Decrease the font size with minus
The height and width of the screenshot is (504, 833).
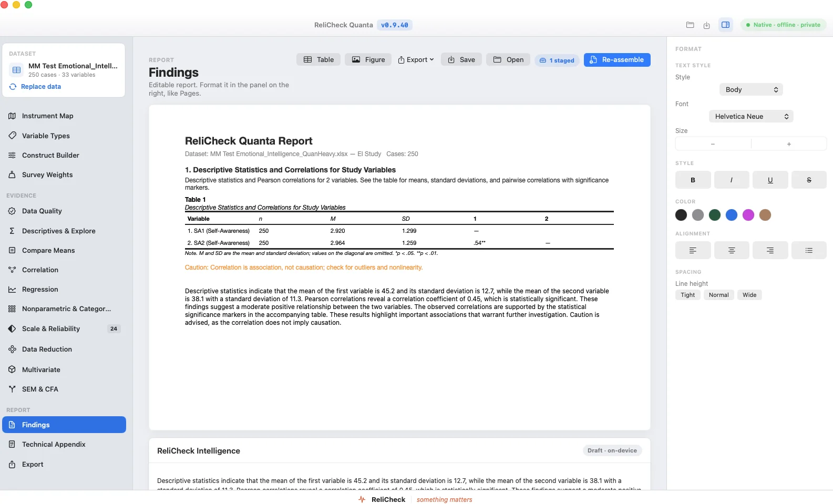tap(713, 144)
